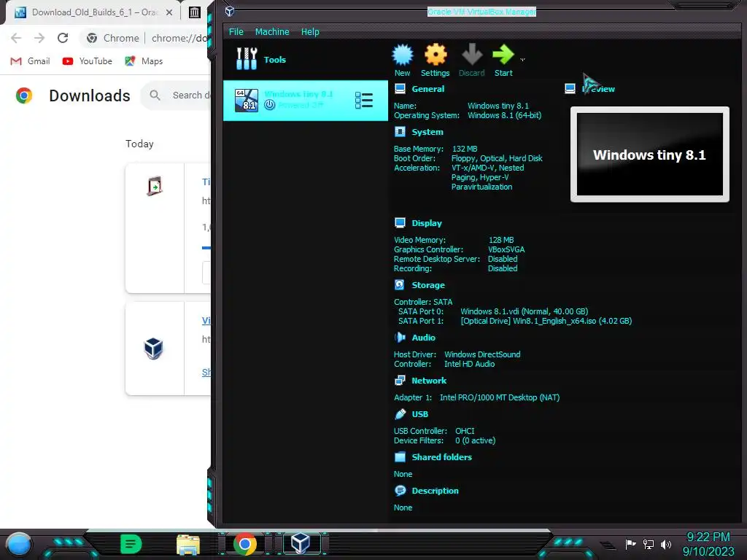Open File menu in VirtualBox
The image size is (747, 560).
[236, 32]
